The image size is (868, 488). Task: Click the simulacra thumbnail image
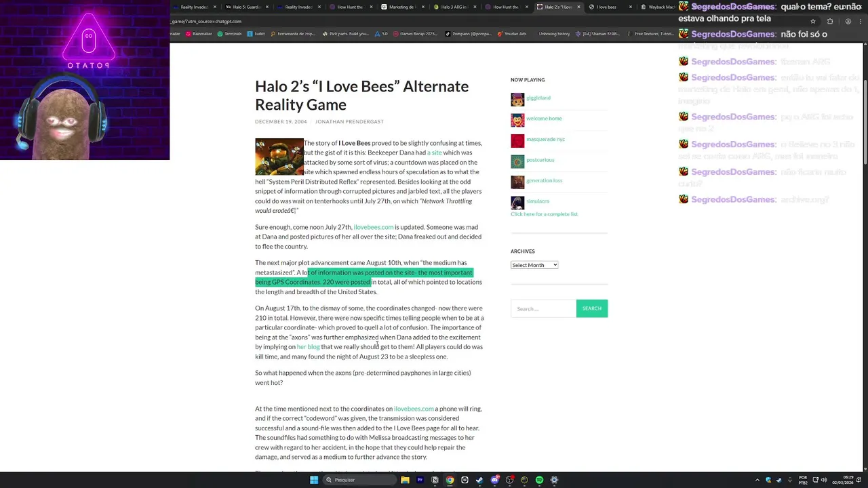pyautogui.click(x=517, y=203)
